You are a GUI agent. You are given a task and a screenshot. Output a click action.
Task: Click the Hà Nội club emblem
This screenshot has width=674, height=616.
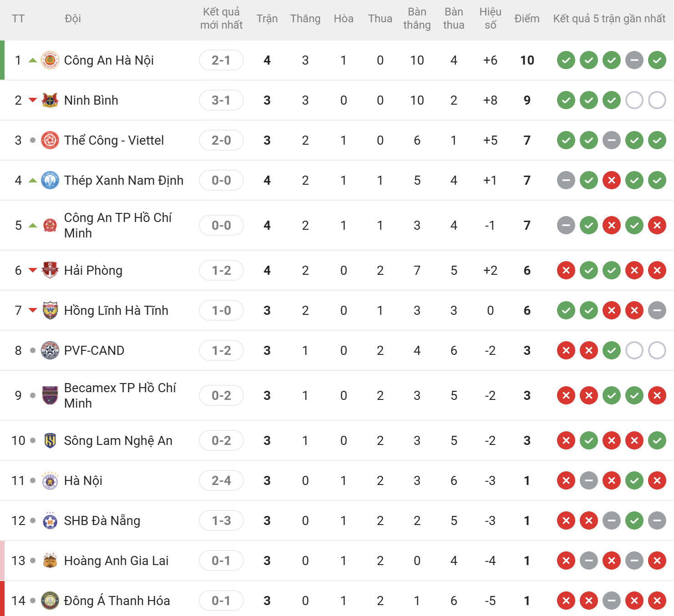[x=50, y=480]
